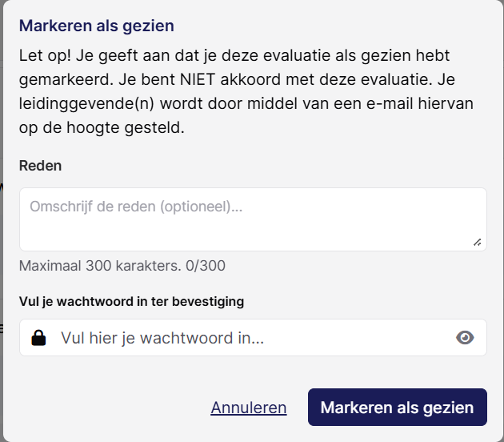
Task: Click the word 'leidinggevende(n)' in the message
Action: [86, 103]
